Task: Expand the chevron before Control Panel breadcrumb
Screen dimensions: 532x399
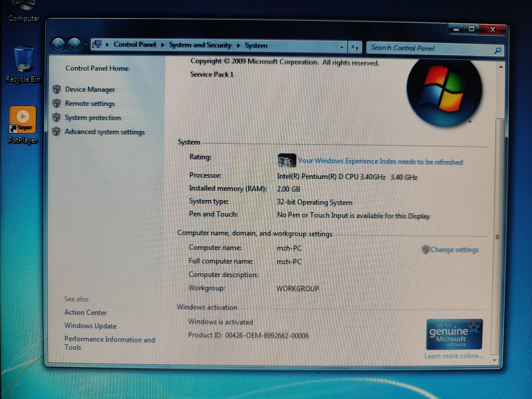Action: coord(107,45)
